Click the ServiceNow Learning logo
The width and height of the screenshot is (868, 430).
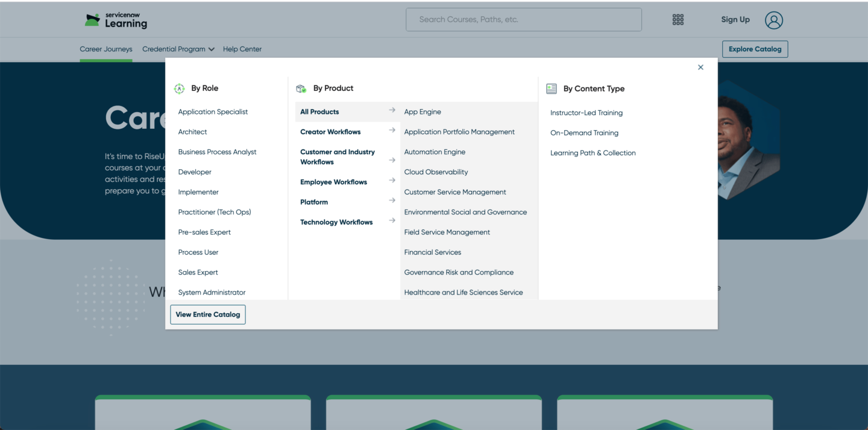[116, 20]
